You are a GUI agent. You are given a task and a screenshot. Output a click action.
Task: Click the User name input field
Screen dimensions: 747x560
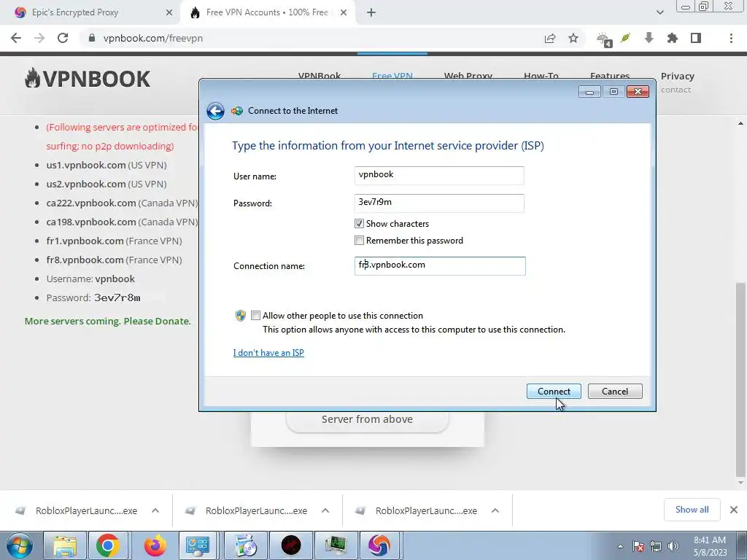tap(439, 176)
